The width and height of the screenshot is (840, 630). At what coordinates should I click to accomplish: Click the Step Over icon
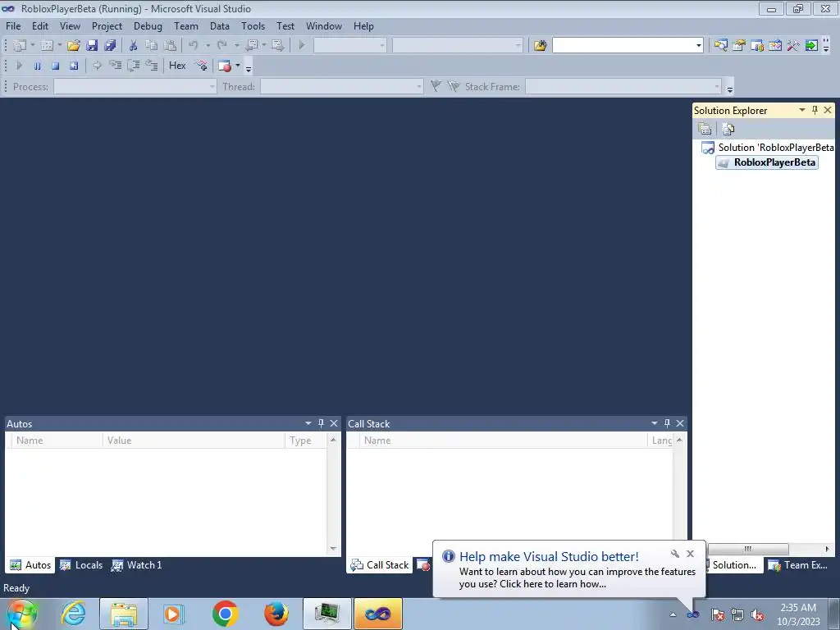pyautogui.click(x=134, y=66)
